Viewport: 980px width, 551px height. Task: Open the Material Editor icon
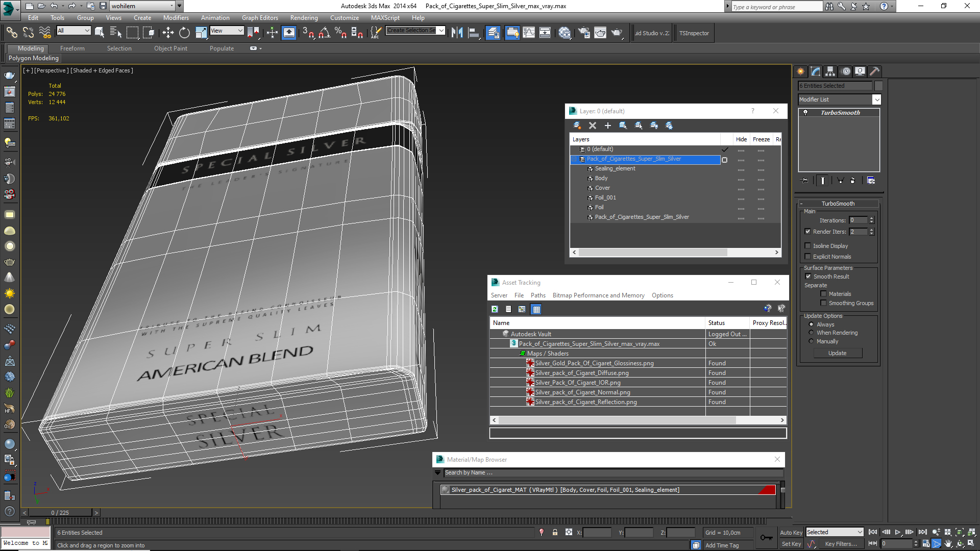click(565, 33)
